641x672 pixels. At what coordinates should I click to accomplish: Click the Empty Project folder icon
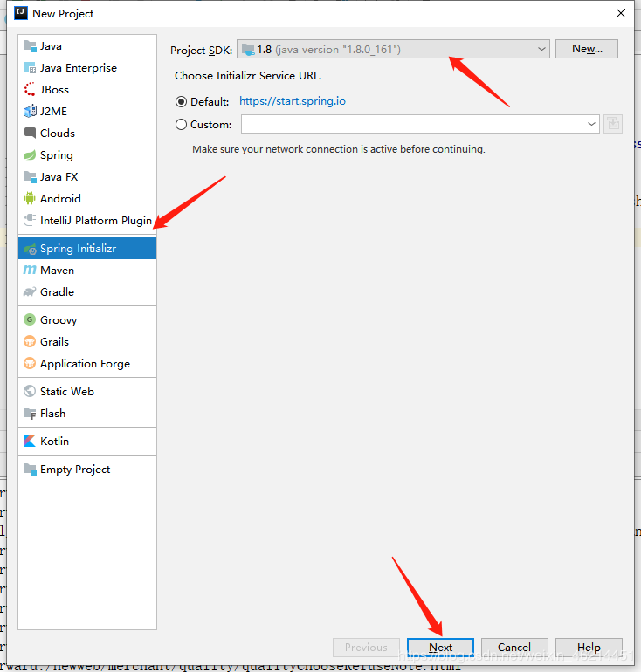(x=30, y=470)
